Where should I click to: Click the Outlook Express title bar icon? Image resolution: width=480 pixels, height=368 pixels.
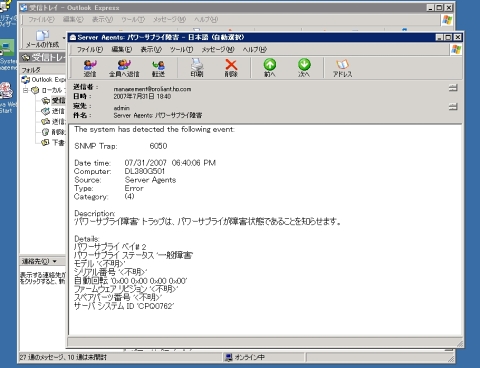point(23,8)
